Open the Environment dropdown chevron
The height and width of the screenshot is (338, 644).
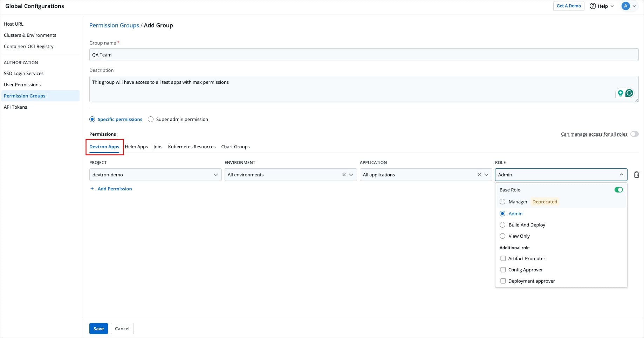351,175
